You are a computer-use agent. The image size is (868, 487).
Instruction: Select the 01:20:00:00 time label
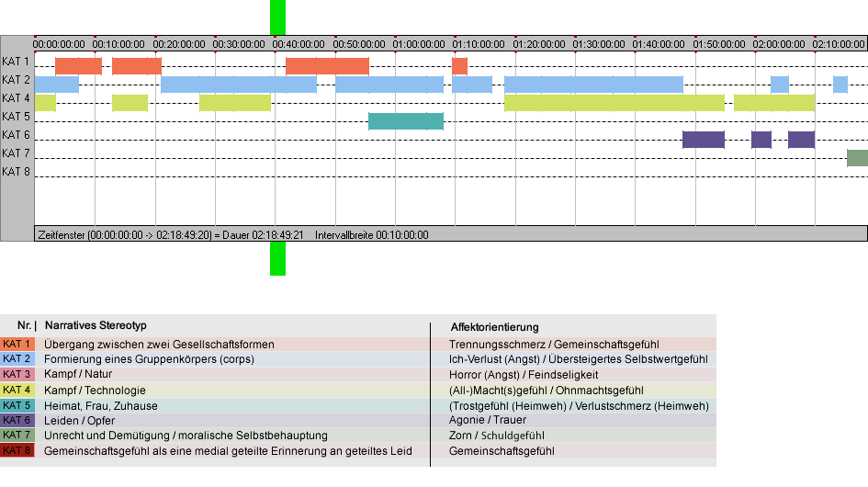(x=539, y=44)
